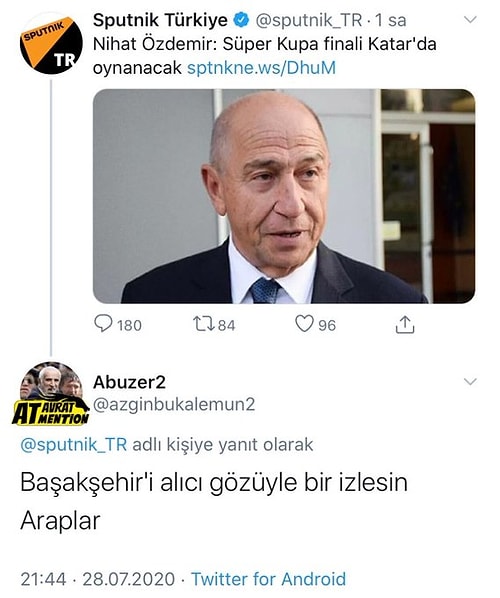The height and width of the screenshot is (598, 500).
Task: Click the reply speech bubble icon
Action: pyautogui.click(x=103, y=324)
